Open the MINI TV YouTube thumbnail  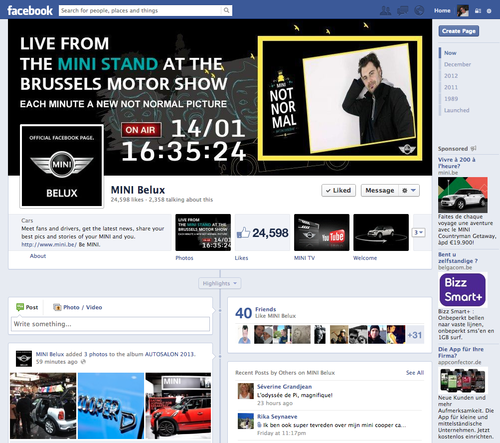click(322, 232)
